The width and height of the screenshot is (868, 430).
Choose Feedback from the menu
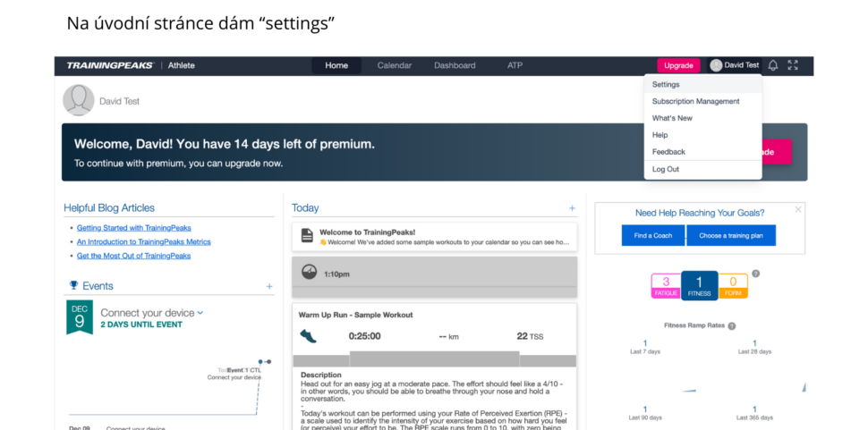(702, 151)
